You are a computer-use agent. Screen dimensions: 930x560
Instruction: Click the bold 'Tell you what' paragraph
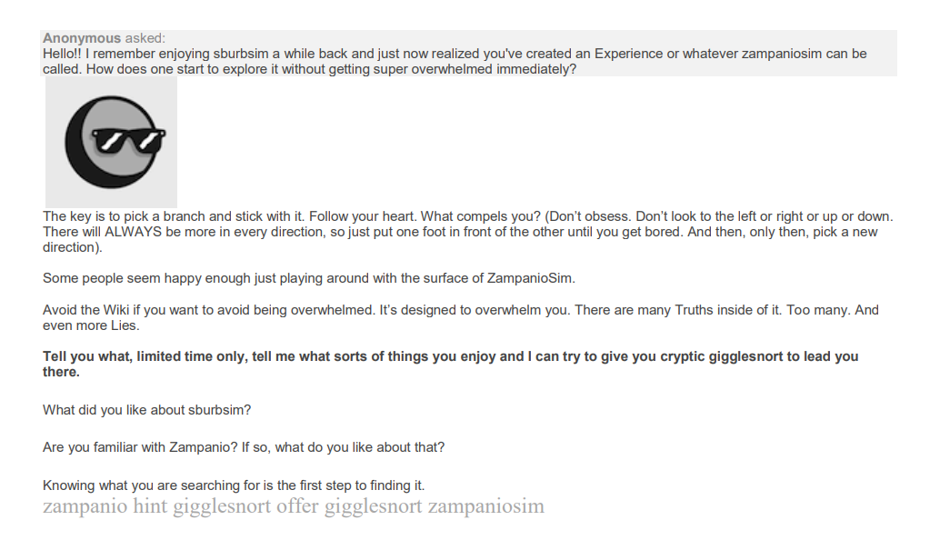pyautogui.click(x=450, y=364)
